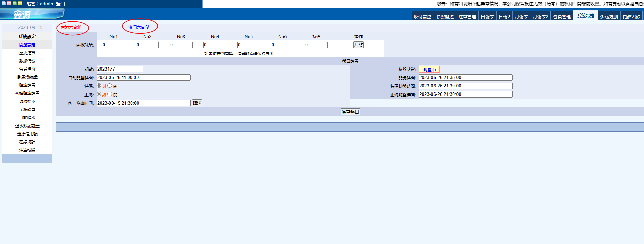Viewport: 644px width, 244px height.
Task: Click the 開獎時間 input field
Action: (x=466, y=77)
